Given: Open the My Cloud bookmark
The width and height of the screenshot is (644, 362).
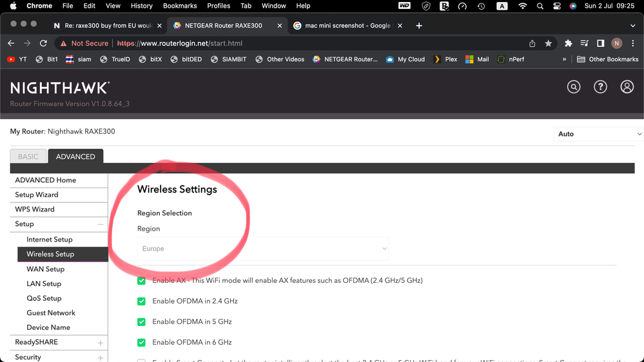Looking at the screenshot, I should coord(405,59).
